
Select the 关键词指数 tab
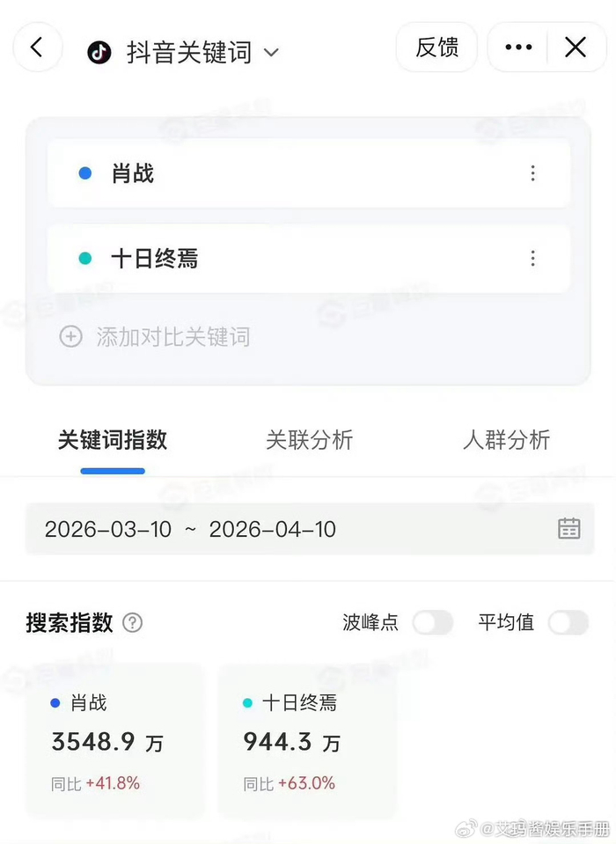click(x=113, y=440)
